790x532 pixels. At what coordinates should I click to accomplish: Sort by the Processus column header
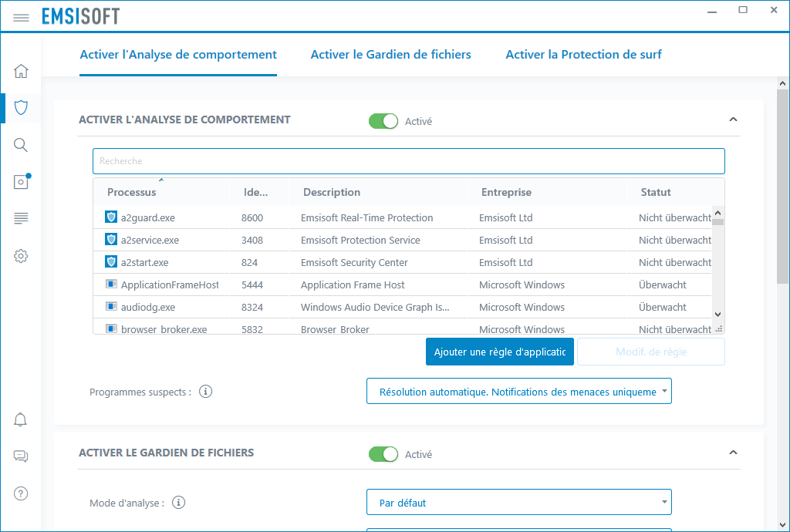point(161,192)
